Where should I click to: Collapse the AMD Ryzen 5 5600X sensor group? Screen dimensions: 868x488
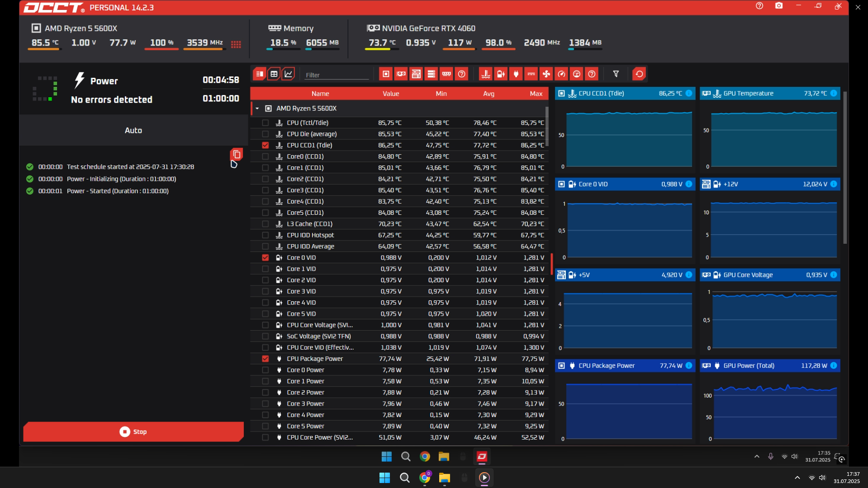[257, 109]
